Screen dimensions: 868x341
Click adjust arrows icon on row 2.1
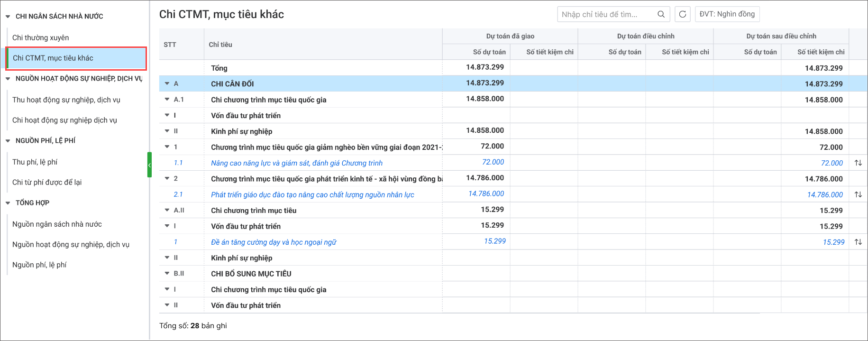coord(858,194)
